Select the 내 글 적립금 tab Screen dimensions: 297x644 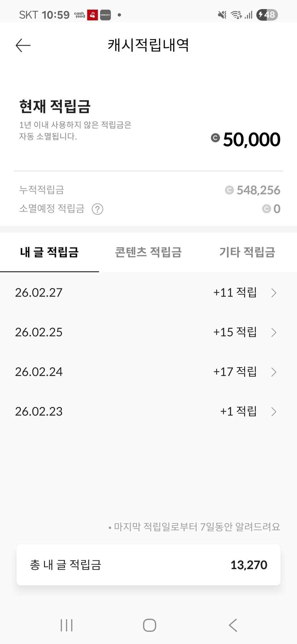tap(49, 253)
